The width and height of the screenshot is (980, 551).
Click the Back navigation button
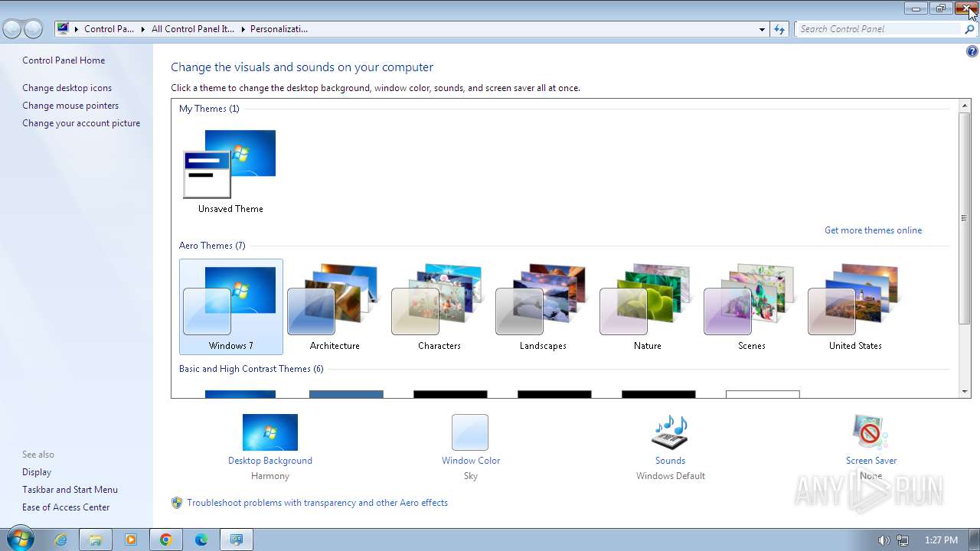coord(12,29)
